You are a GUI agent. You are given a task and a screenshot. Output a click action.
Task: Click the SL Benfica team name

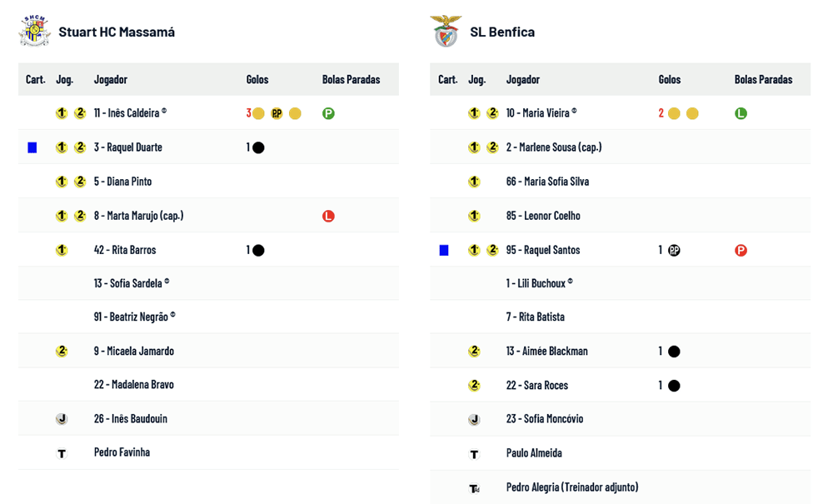click(x=502, y=32)
